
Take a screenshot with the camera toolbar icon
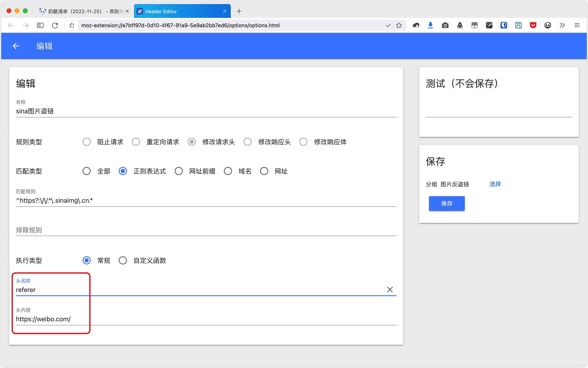[445, 25]
